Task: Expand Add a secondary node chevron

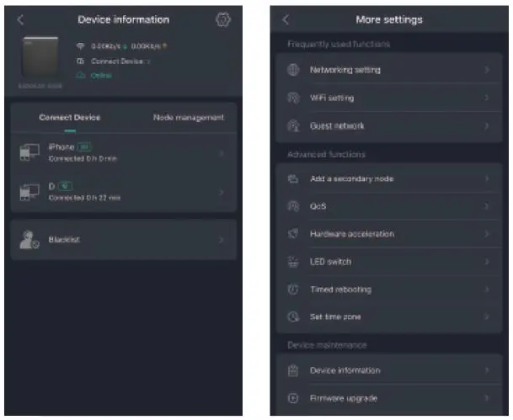Action: 487,178
